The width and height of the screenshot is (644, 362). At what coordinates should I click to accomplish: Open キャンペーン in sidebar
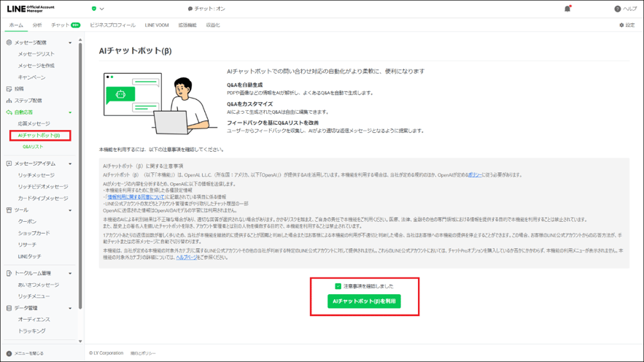click(x=31, y=77)
